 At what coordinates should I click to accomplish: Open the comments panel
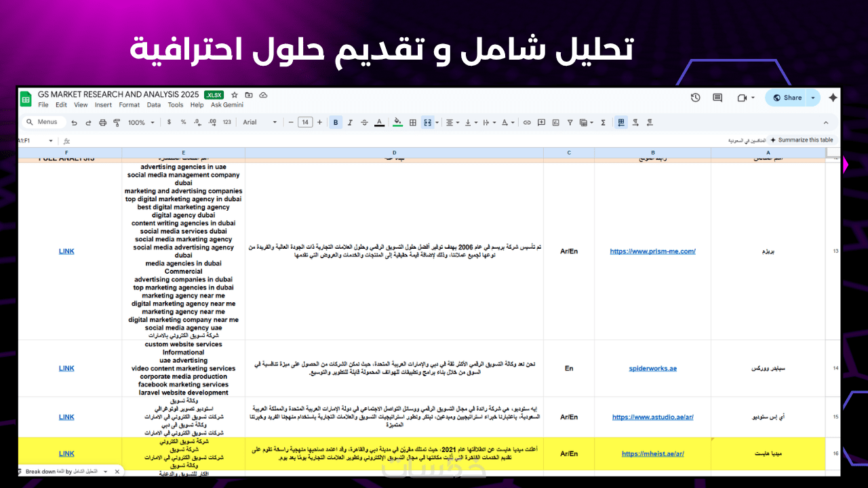tap(717, 98)
